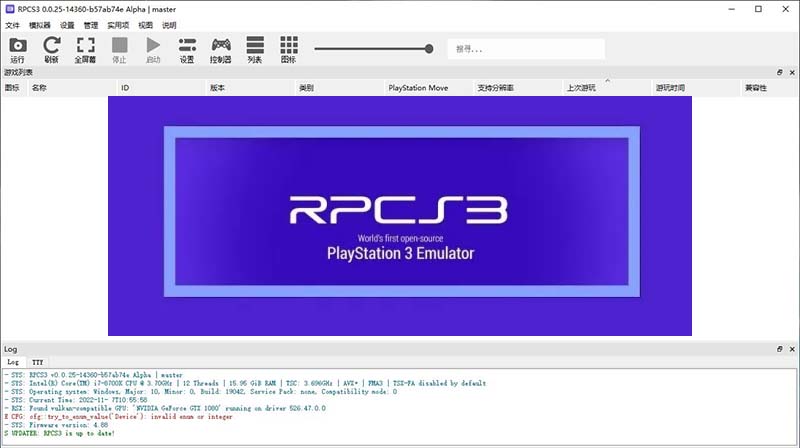
Task: Open the 模拟器 (Emulator) menu
Action: tap(40, 25)
